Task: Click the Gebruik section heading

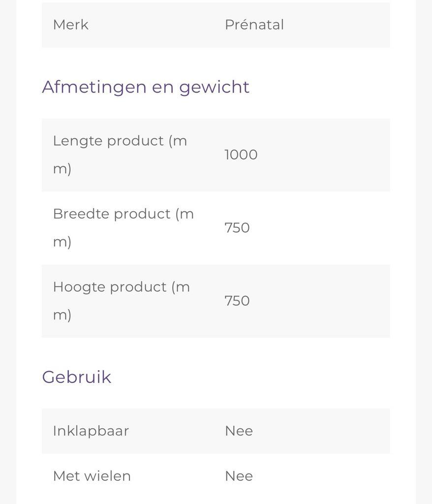Action: coord(77,377)
